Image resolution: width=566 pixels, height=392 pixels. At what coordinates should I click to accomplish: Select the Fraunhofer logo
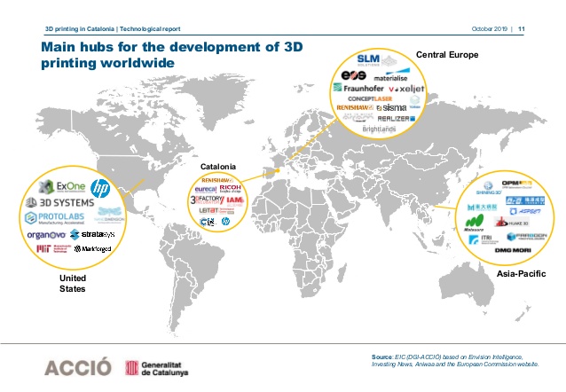coord(358,88)
